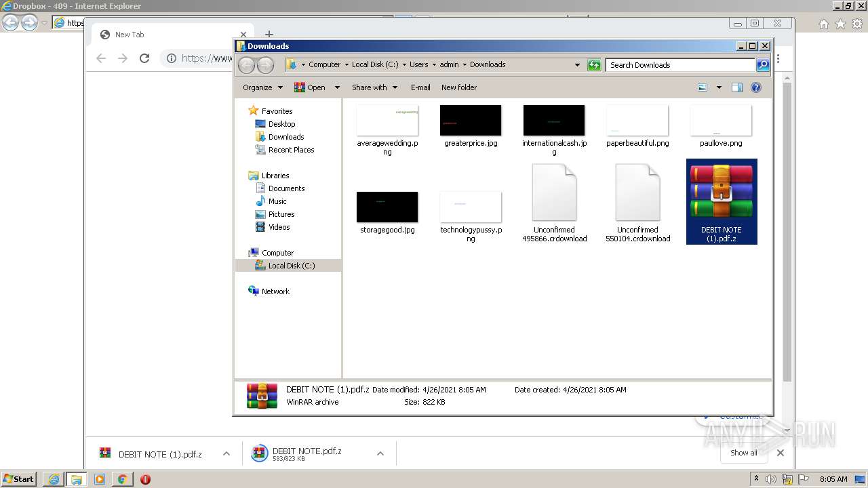Select the Unconfirmed 550104.crdownload file
The width and height of the screenshot is (868, 488).
pyautogui.click(x=637, y=203)
